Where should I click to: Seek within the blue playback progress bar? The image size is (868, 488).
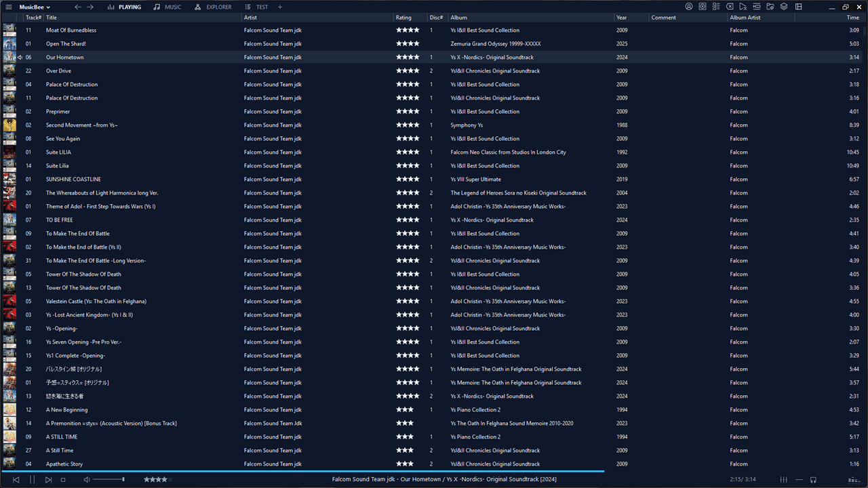pos(302,470)
